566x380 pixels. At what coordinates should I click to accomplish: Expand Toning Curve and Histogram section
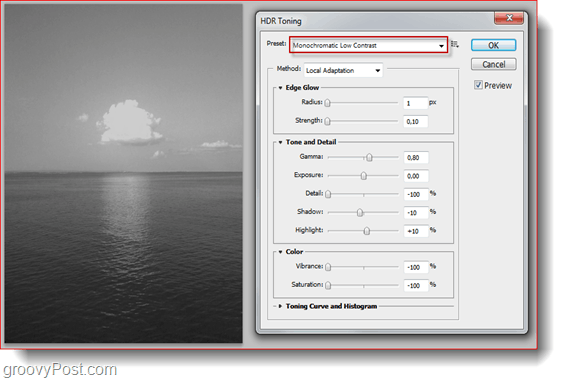280,306
